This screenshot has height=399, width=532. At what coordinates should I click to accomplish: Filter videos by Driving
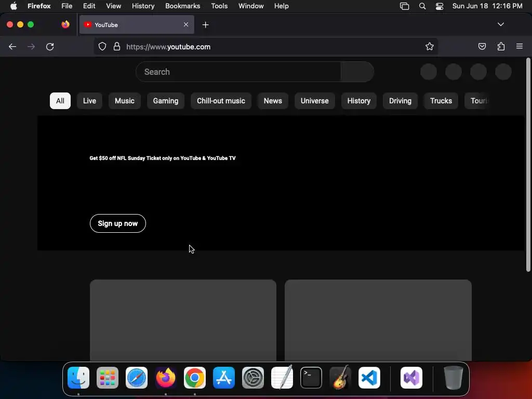(x=401, y=101)
